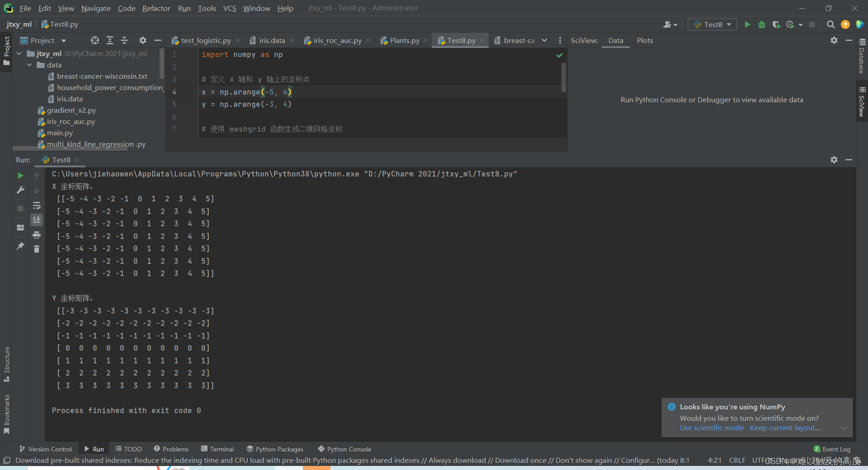Rerun Test8 in Run panel
The image size is (868, 470).
[20, 176]
